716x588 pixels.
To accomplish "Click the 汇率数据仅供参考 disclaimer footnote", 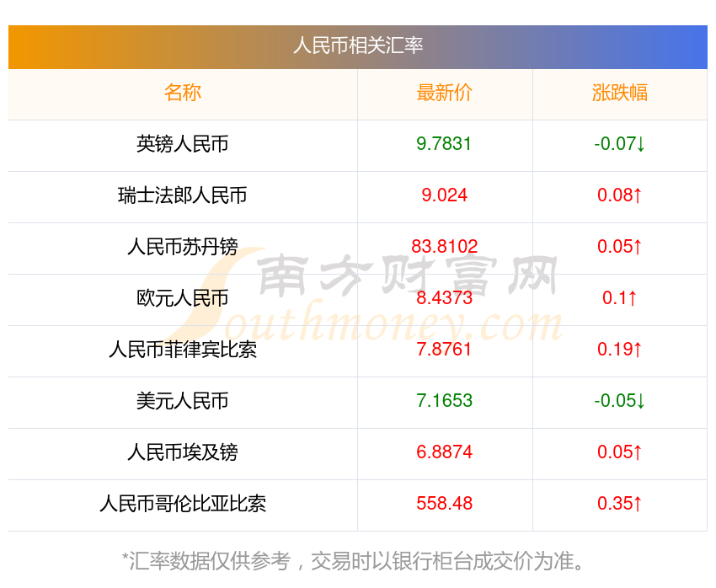I will 354,560.
